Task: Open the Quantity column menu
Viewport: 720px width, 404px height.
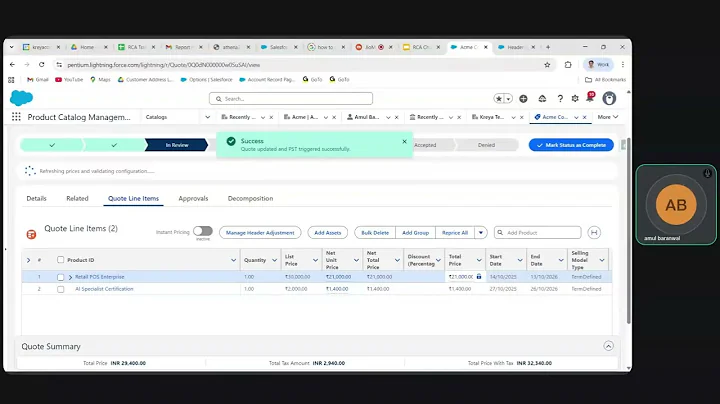Action: (x=274, y=260)
